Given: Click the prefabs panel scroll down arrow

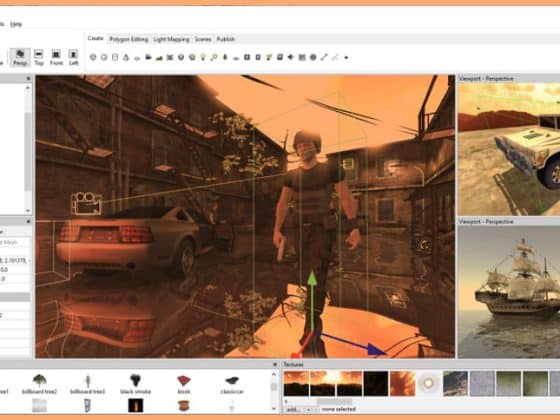Looking at the screenshot, I should (x=274, y=409).
